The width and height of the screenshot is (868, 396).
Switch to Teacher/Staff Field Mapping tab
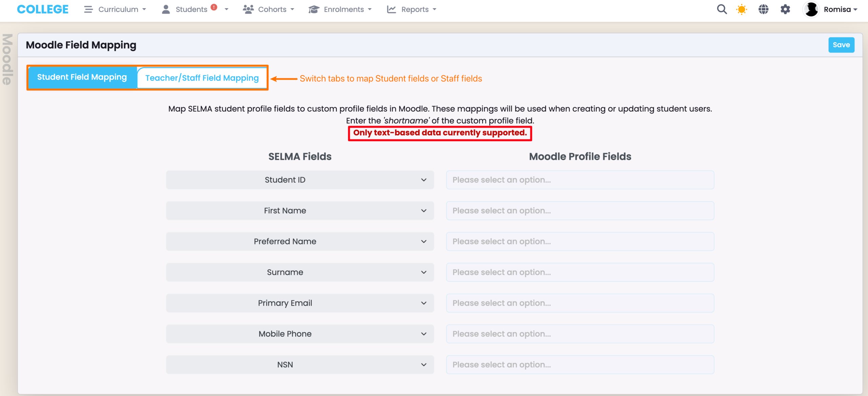(202, 78)
